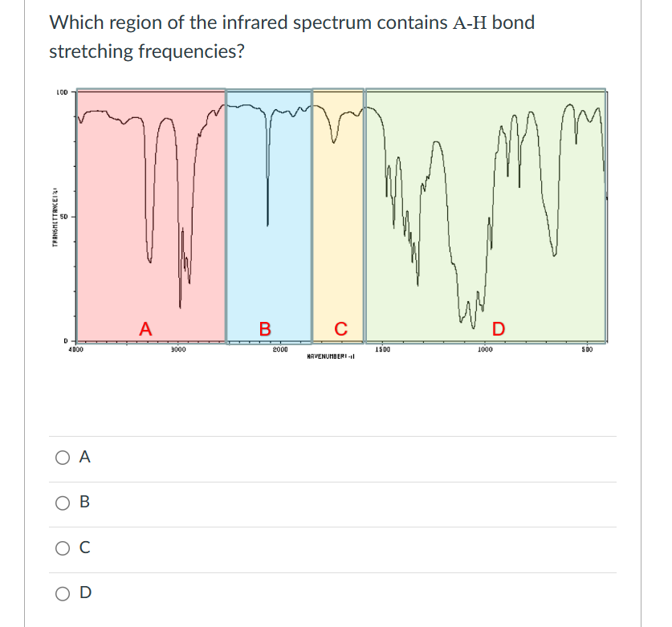Select radio button B

(61, 503)
